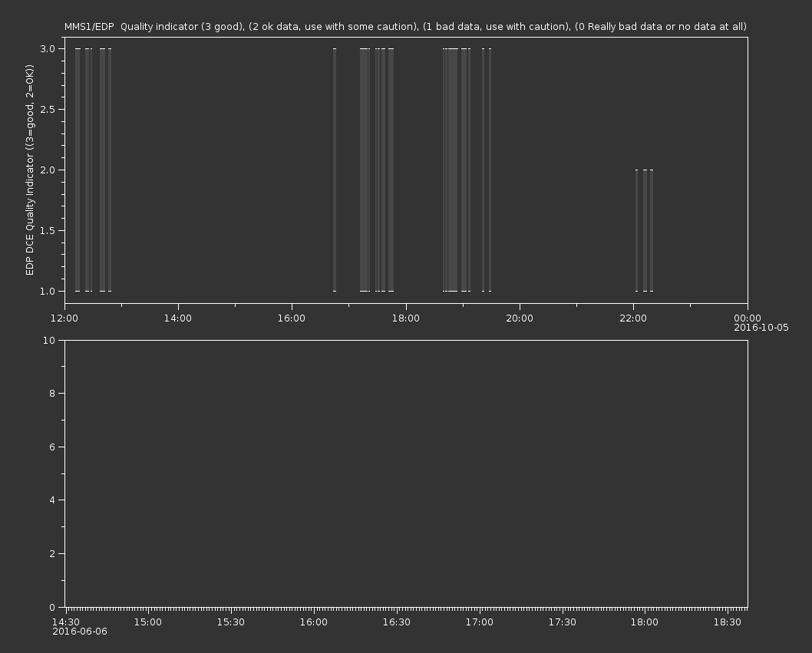
Task: Click the MMS1/EDP Quality indicator plot title
Action: tap(405, 26)
